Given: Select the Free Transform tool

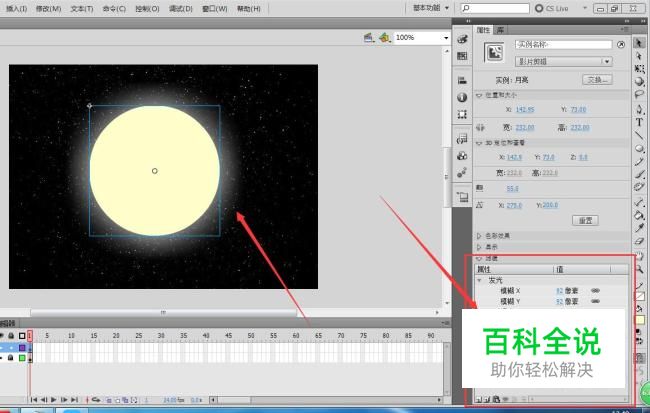Looking at the screenshot, I should [x=639, y=68].
